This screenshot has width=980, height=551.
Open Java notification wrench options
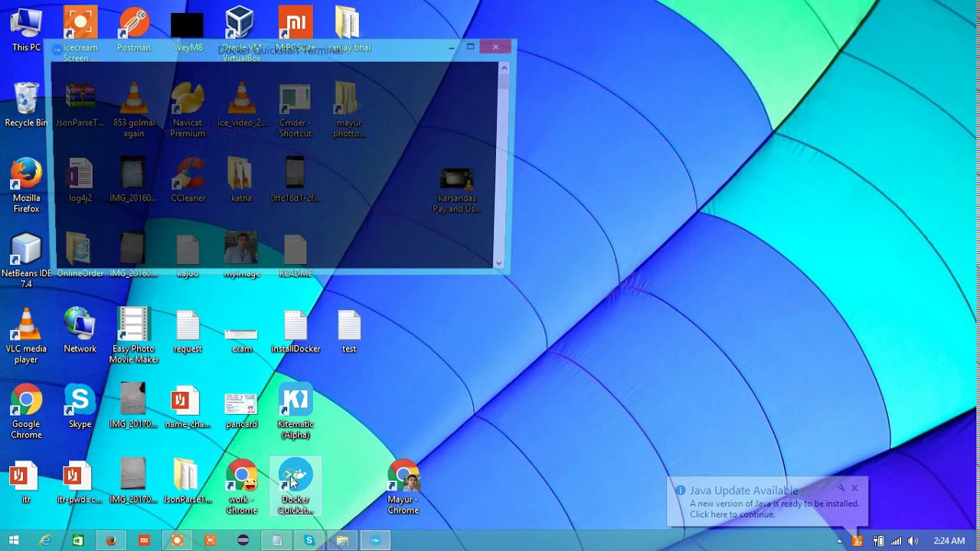[x=841, y=488]
